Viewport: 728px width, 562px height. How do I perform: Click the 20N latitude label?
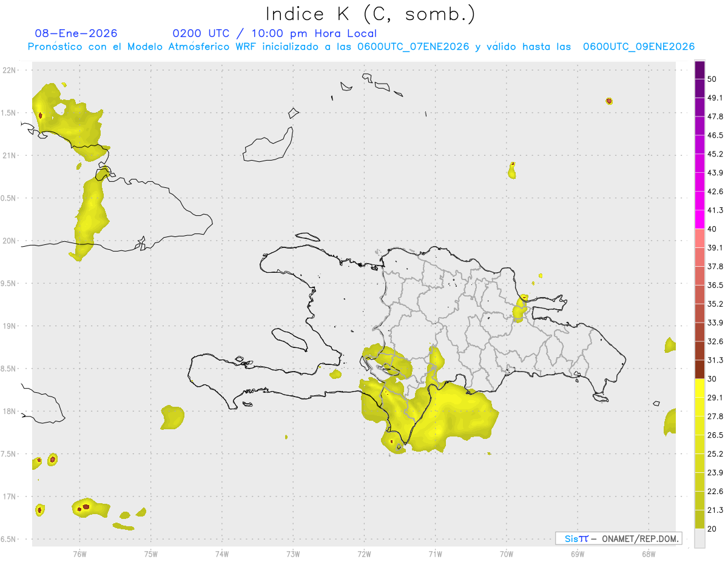(9, 241)
